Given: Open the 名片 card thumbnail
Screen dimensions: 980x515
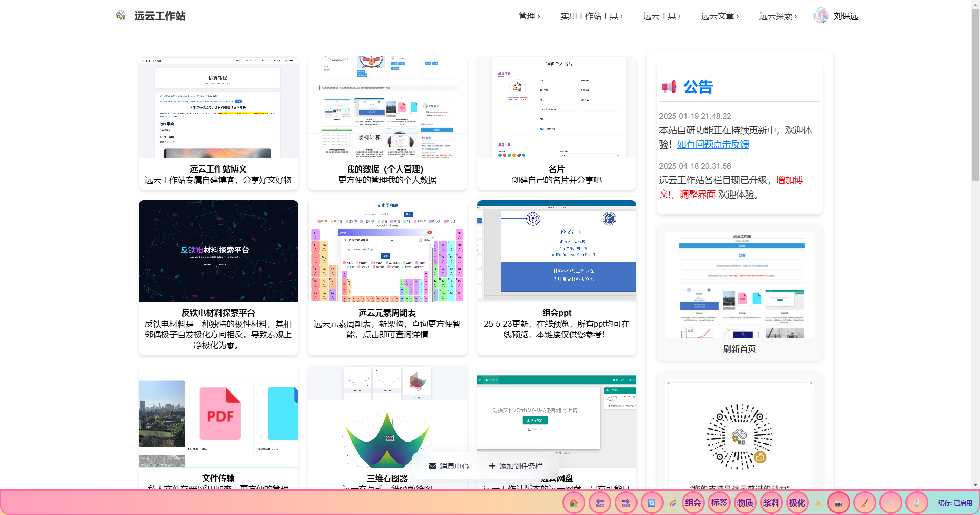Looking at the screenshot, I should tap(557, 107).
